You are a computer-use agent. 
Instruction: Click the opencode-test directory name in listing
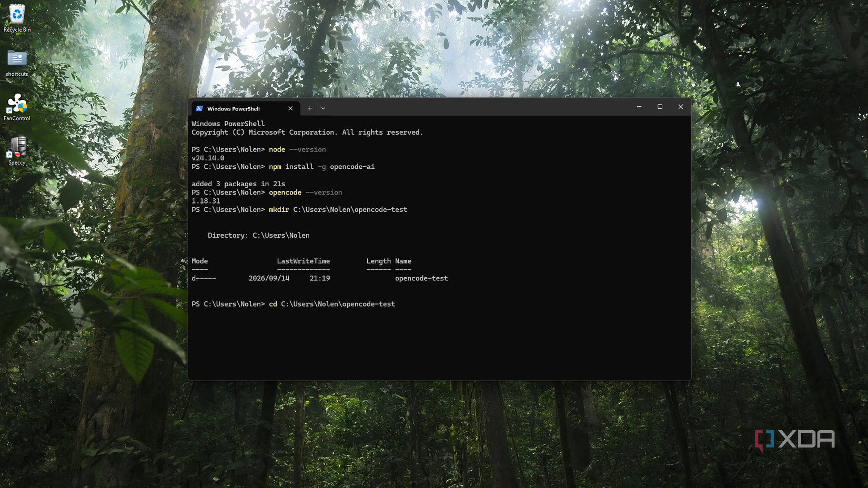pyautogui.click(x=421, y=278)
